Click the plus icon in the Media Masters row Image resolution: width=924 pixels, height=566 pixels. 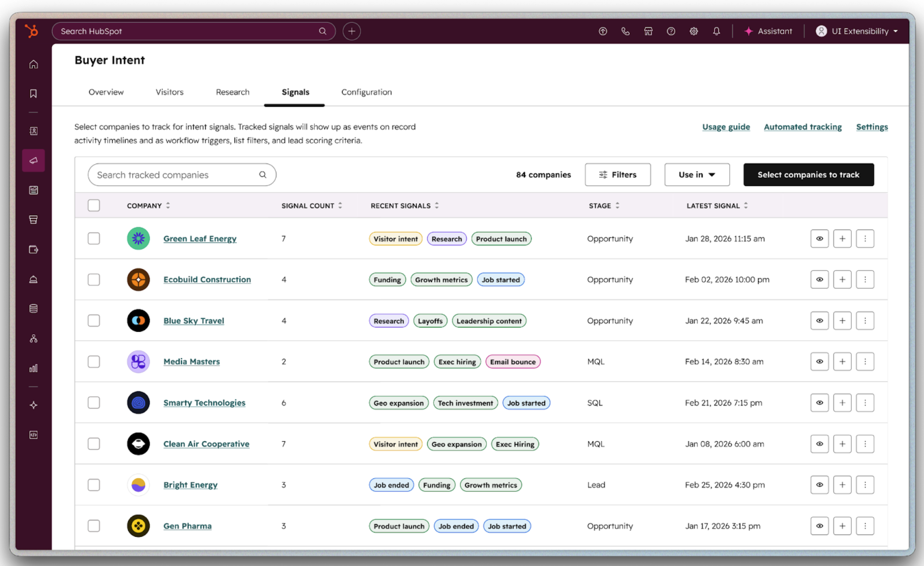pyautogui.click(x=842, y=362)
